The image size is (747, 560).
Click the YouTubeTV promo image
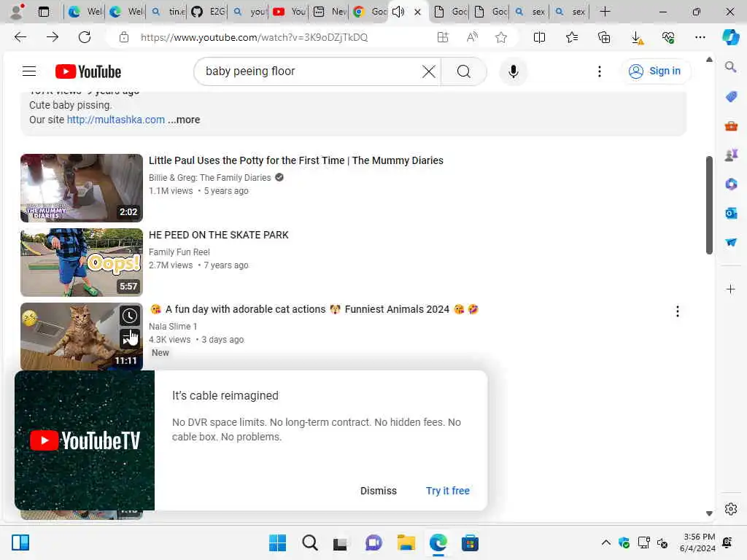pyautogui.click(x=85, y=440)
